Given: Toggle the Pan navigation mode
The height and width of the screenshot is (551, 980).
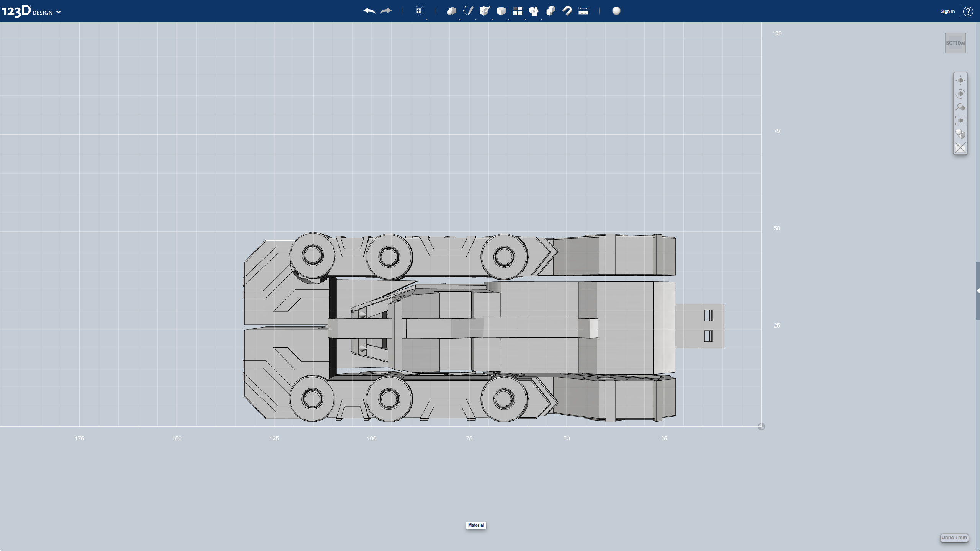Looking at the screenshot, I should pos(960,80).
